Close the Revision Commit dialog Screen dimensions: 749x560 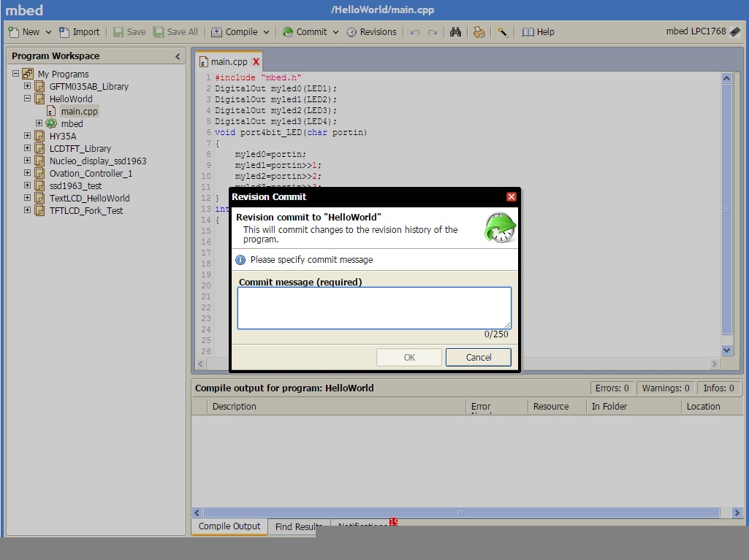point(511,196)
